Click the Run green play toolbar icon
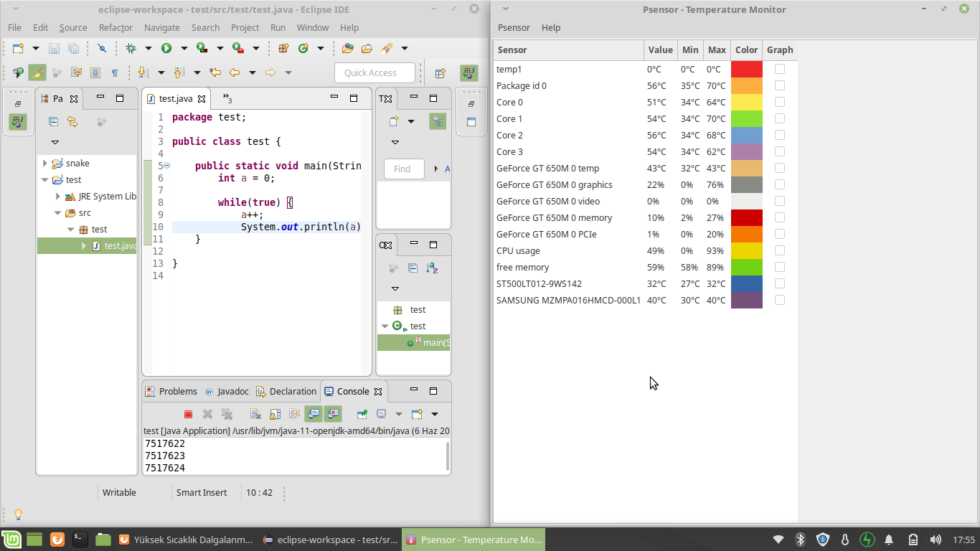 click(x=166, y=48)
